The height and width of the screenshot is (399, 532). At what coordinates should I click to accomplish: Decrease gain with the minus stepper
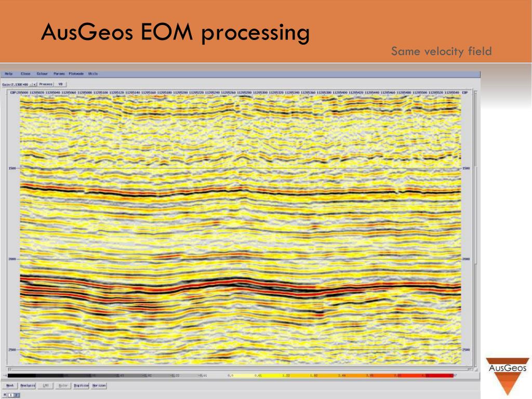[x=31, y=84]
